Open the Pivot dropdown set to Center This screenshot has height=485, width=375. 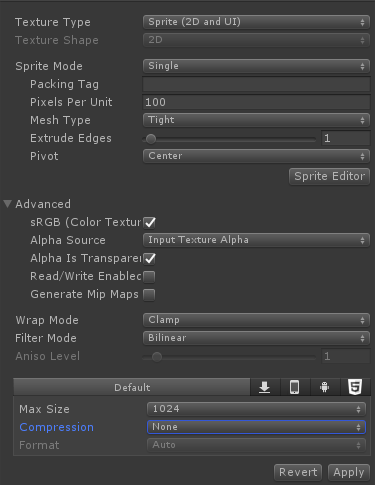pyautogui.click(x=256, y=156)
